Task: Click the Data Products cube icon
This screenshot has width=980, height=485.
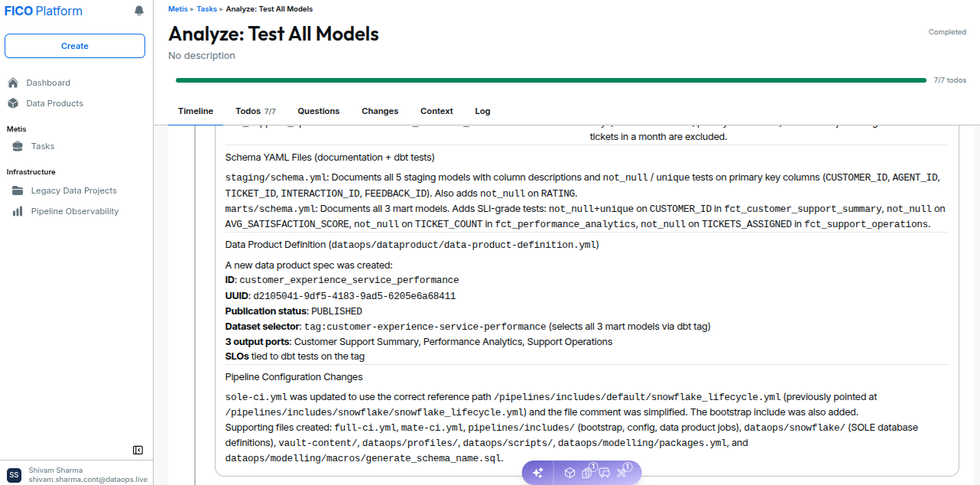Action: pyautogui.click(x=13, y=103)
